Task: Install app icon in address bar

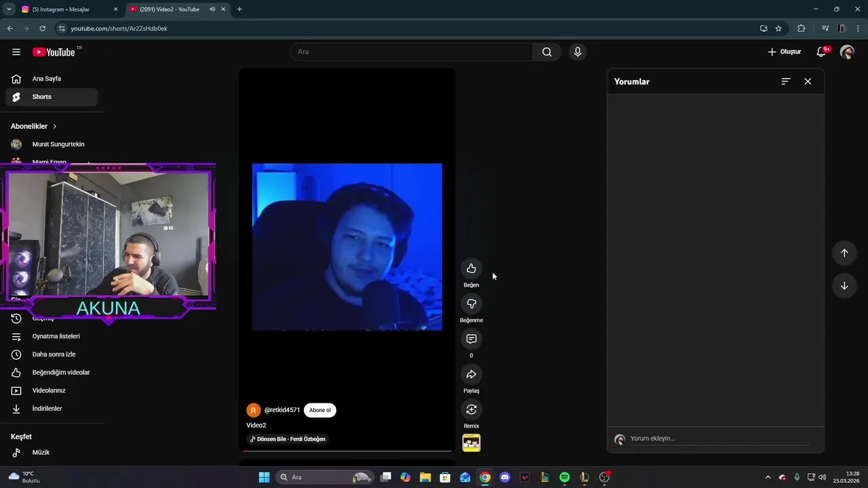Action: pyautogui.click(x=764, y=28)
